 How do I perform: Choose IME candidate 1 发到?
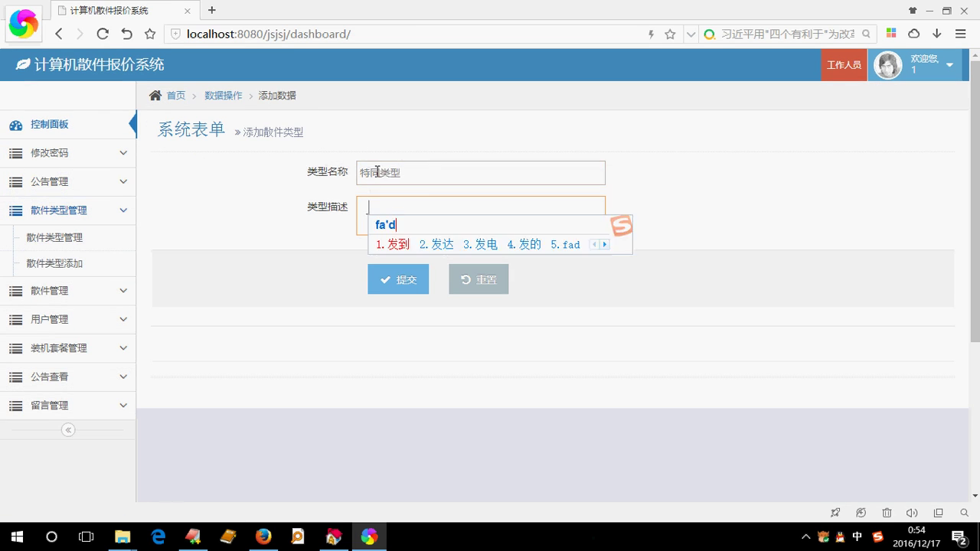[x=393, y=244]
